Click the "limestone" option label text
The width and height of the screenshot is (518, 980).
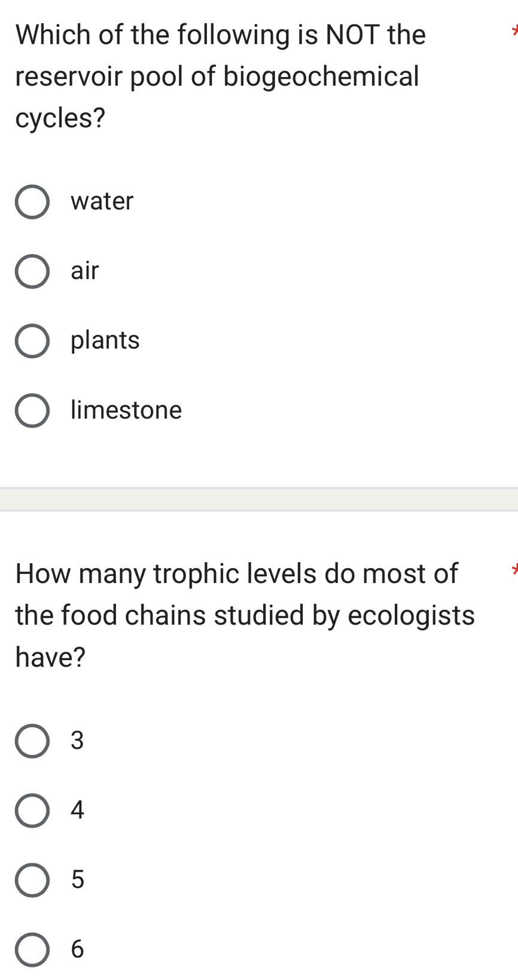tap(126, 410)
